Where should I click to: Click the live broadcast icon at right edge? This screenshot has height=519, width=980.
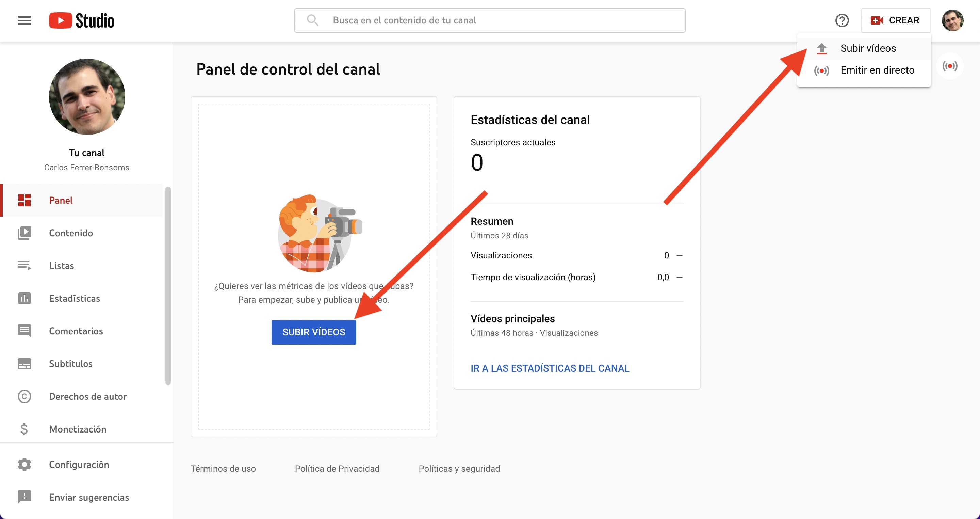950,66
